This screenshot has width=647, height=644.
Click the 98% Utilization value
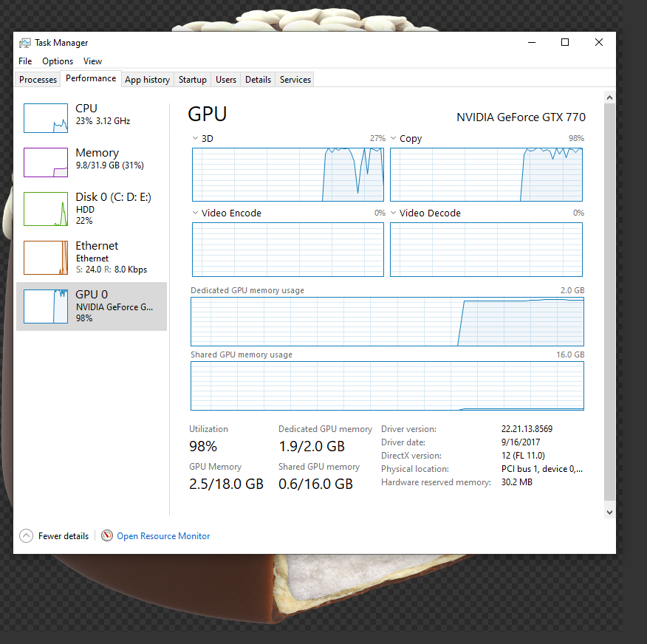(203, 446)
